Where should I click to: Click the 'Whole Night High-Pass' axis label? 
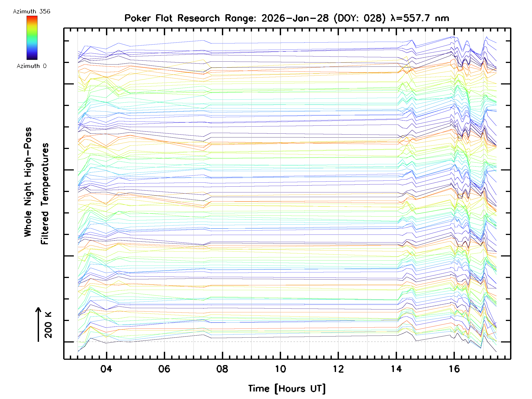28,182
